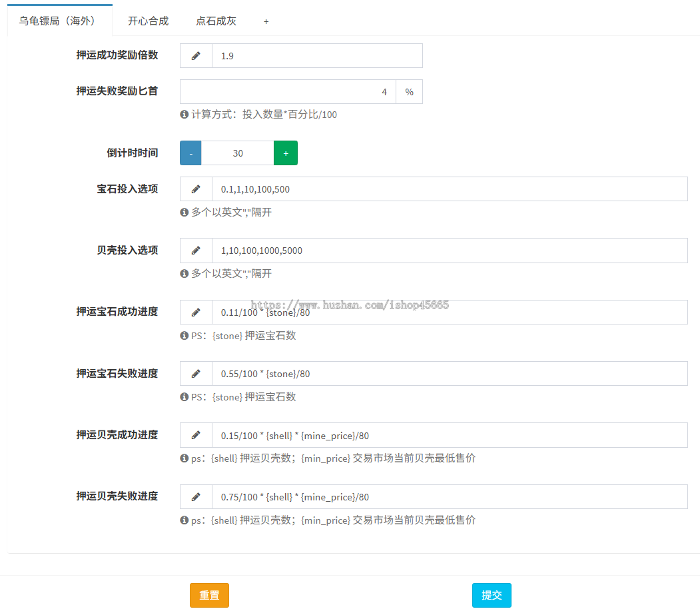The width and height of the screenshot is (700, 609).
Task: Click info icon under 贝壳投入选项 field
Action: 184,273
